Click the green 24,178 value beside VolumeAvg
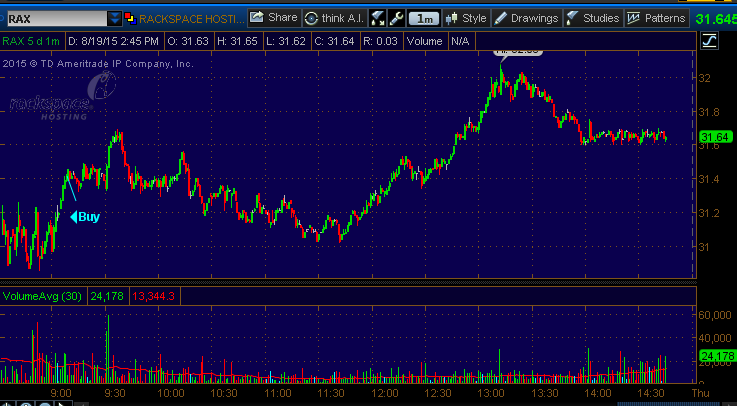This screenshot has height=406, width=737. [108, 297]
